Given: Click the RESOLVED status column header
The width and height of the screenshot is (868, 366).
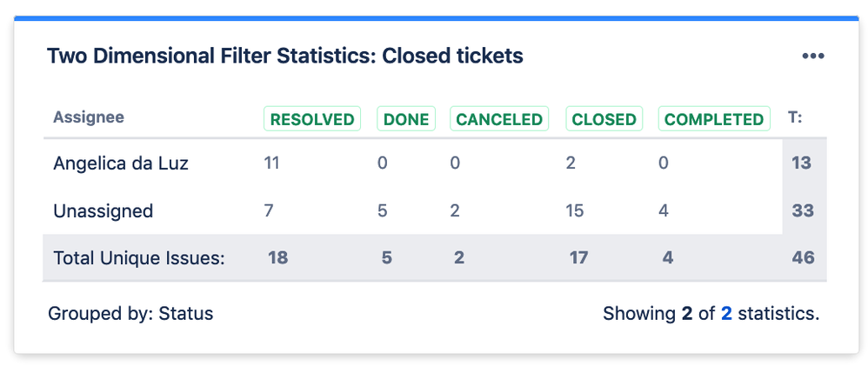Looking at the screenshot, I should click(x=312, y=119).
